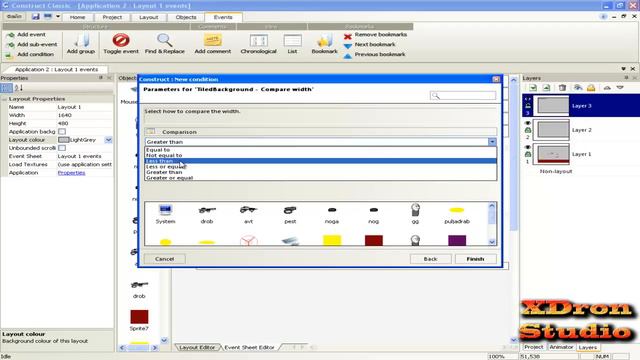Click the lock icon in Layers toolbar
The image size is (640, 360).
coord(591,88)
